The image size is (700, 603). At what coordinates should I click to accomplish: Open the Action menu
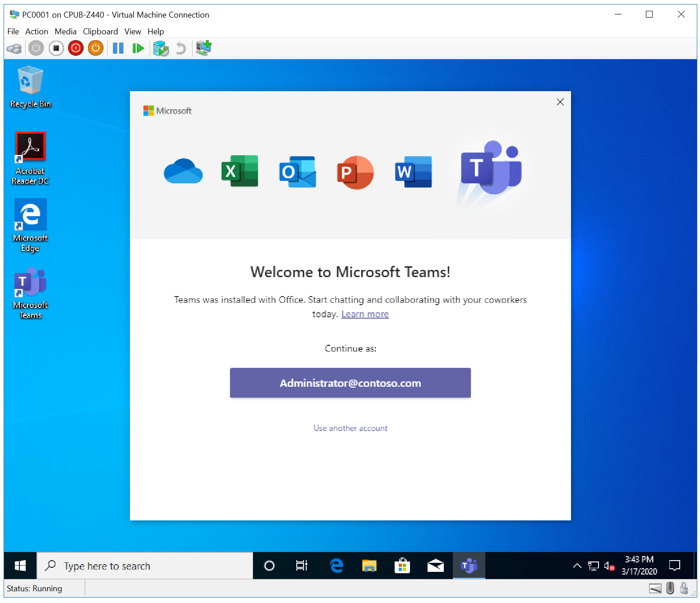[37, 32]
